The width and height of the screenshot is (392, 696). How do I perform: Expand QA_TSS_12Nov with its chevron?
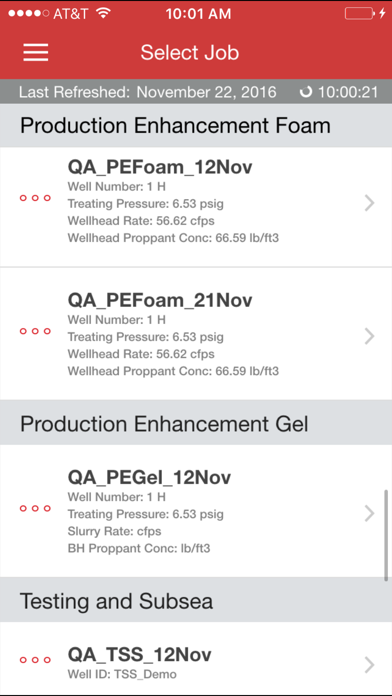click(x=369, y=664)
